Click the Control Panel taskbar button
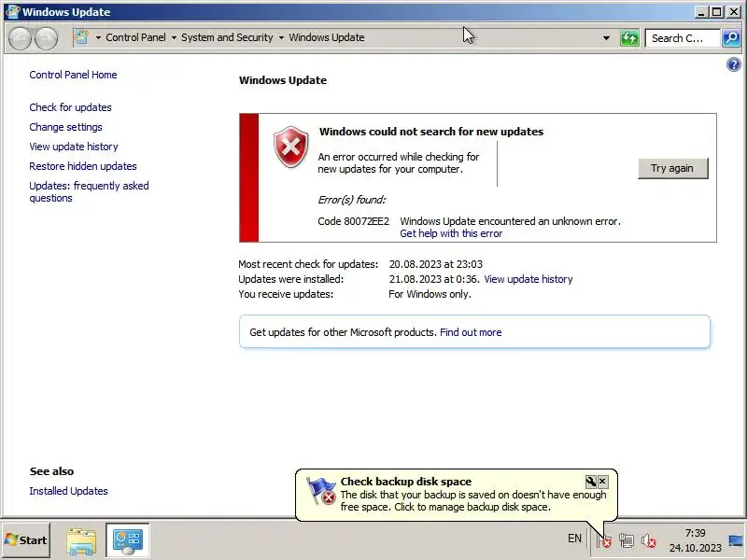The width and height of the screenshot is (747, 560). click(128, 540)
